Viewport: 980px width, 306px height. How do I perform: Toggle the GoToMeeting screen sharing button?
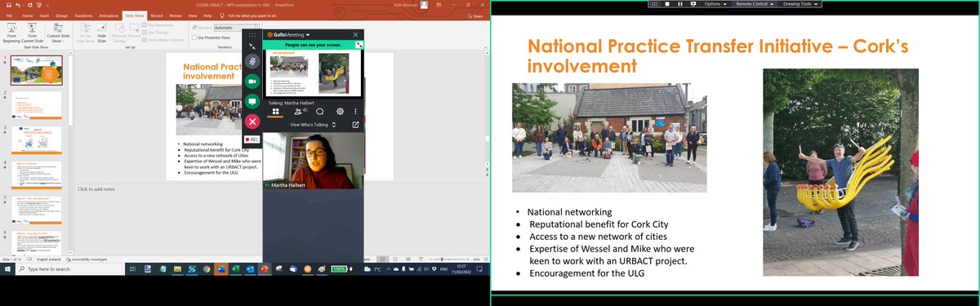click(252, 101)
